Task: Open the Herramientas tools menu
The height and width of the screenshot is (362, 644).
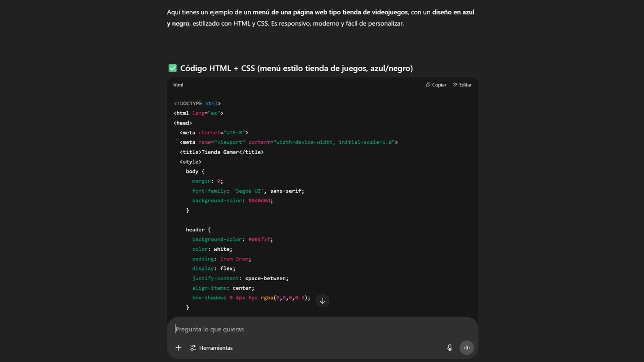Action: (211, 348)
